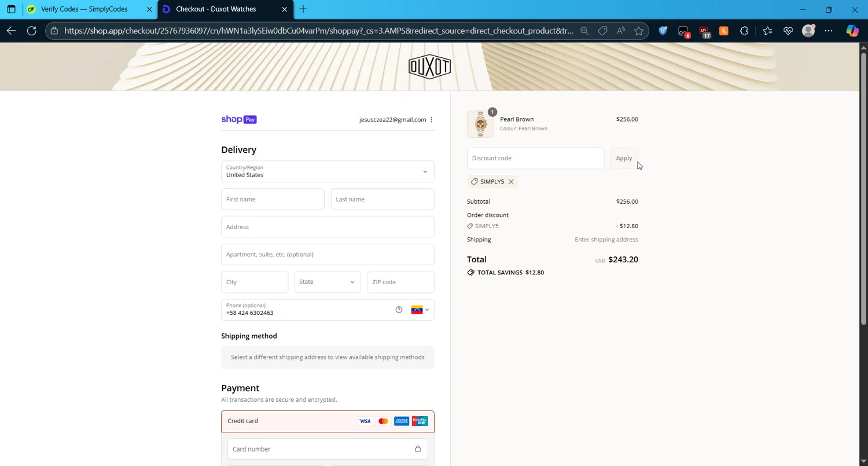View site information lock icon
The height and width of the screenshot is (466, 868).
coord(54,31)
